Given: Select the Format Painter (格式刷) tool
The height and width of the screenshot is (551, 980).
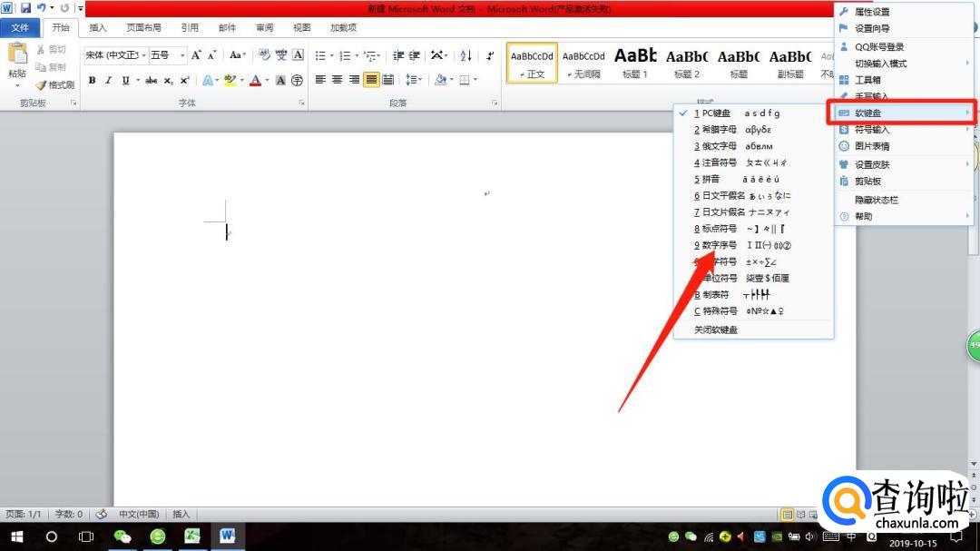Looking at the screenshot, I should click(x=55, y=84).
